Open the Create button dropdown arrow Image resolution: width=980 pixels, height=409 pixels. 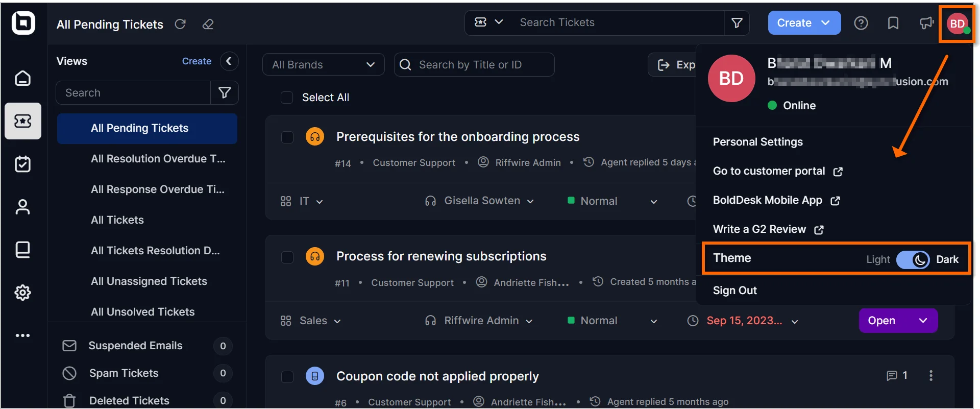click(825, 23)
